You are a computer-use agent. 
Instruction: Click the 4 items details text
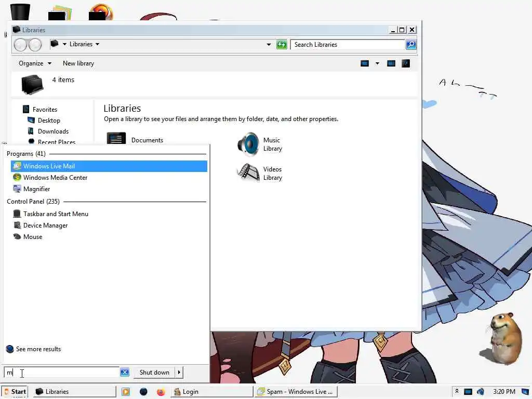tap(63, 79)
